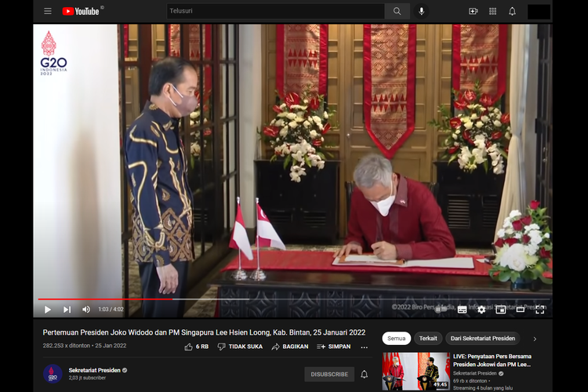This screenshot has width=588, height=392.
Task: Click the DISUBSCRIBE button
Action: click(329, 375)
